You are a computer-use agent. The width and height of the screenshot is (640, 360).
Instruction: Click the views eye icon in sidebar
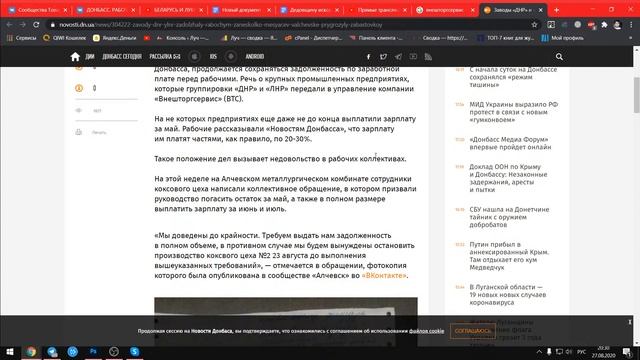78,110
